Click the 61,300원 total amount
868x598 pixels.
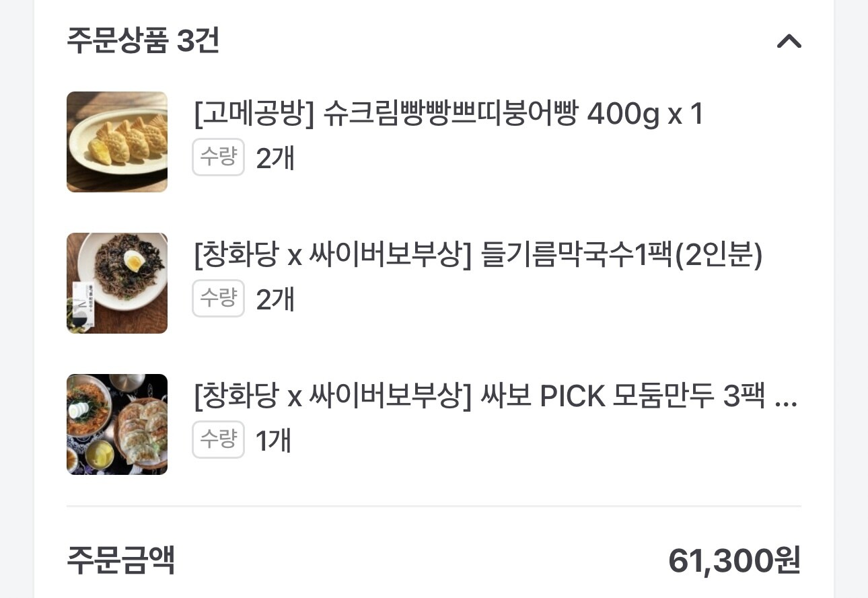click(x=734, y=560)
